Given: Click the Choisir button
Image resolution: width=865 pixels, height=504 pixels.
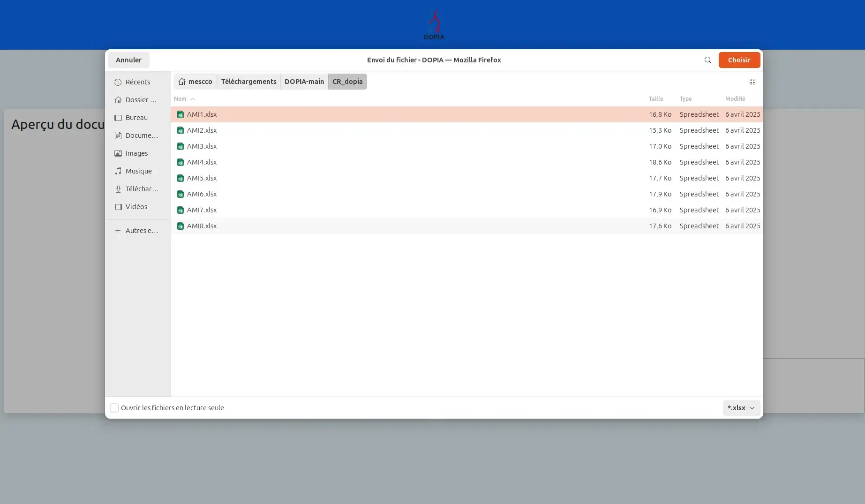Looking at the screenshot, I should click(739, 60).
